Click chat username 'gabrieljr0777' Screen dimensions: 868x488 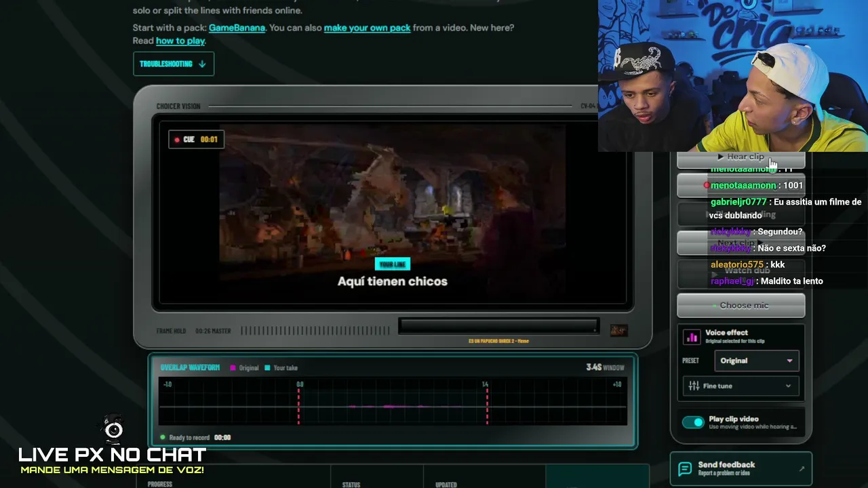[x=738, y=202]
